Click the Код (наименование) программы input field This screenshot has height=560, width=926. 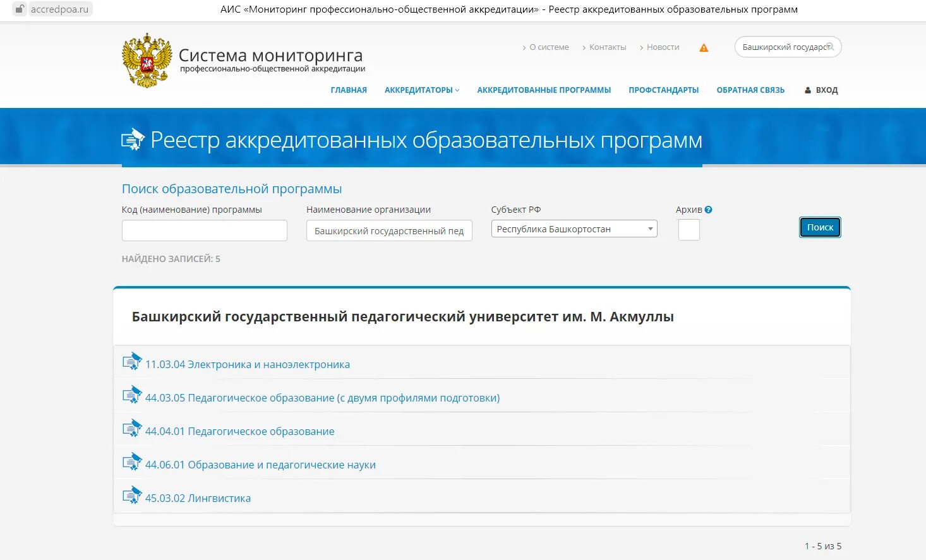pos(205,230)
